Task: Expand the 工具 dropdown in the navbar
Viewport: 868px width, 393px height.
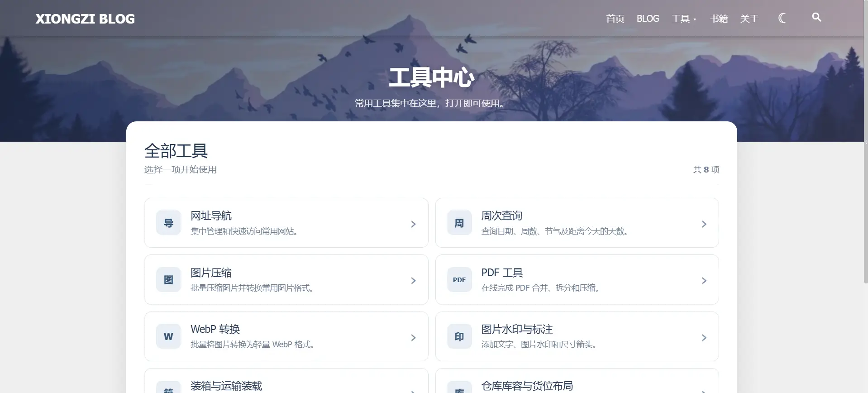Action: pos(684,19)
